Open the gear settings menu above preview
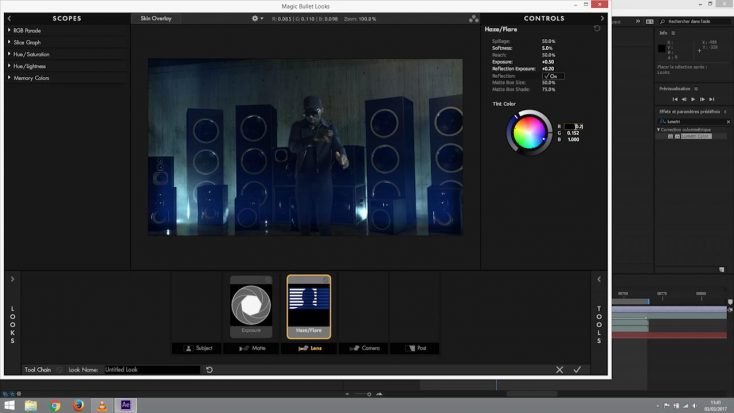The width and height of the screenshot is (734, 413). click(x=257, y=18)
